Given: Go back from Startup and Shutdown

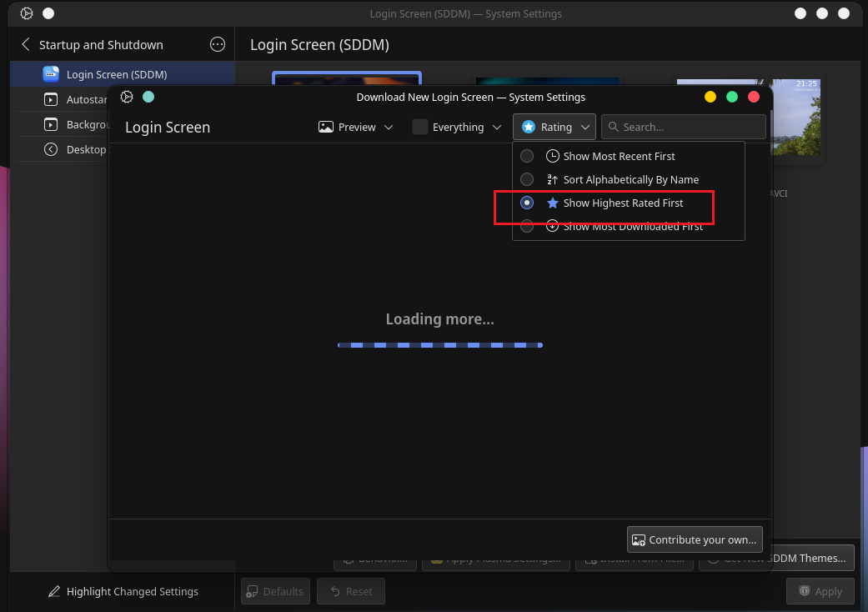Looking at the screenshot, I should (26, 44).
